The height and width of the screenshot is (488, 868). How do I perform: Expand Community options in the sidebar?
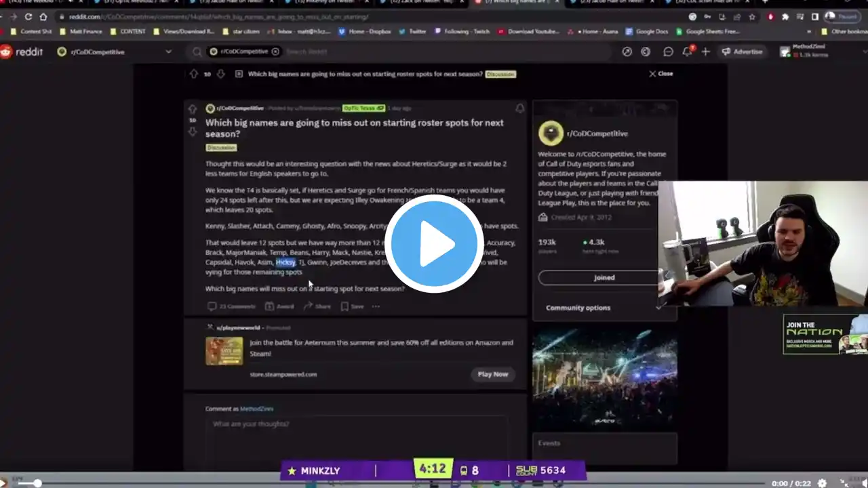(604, 308)
